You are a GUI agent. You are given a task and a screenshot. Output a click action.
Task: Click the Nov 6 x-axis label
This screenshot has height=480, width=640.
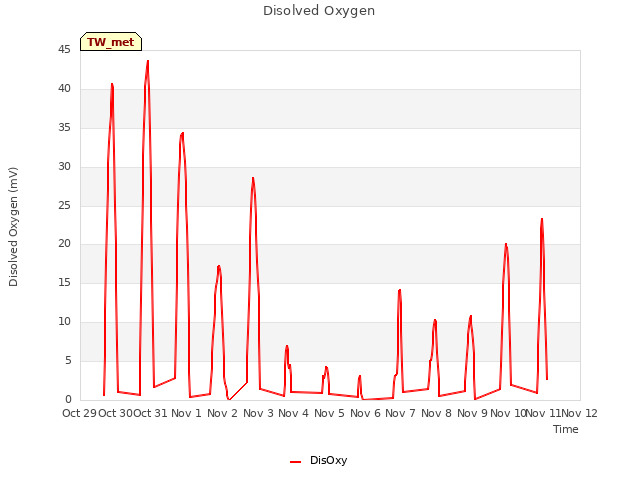365,413
